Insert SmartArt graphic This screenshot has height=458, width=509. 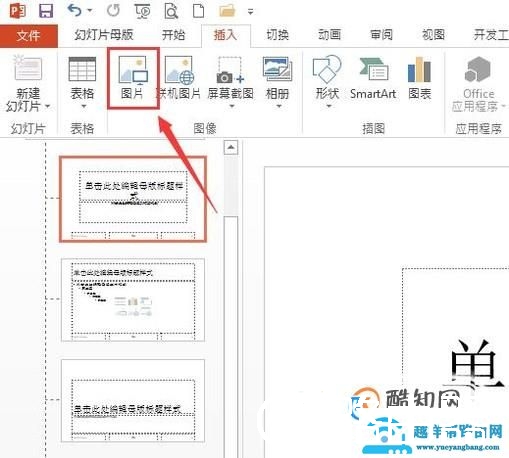(x=373, y=78)
